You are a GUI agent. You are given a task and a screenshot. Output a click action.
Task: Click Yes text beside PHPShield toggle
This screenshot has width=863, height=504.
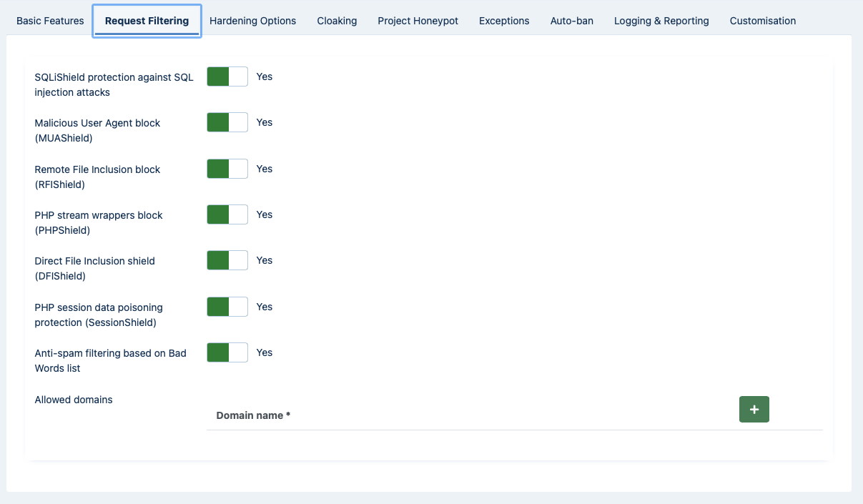265,214
